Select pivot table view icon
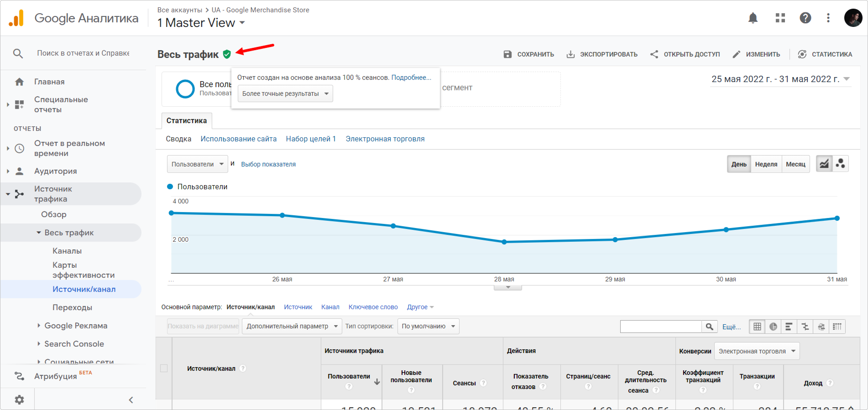Viewport: 868px width, 410px height. 837,327
